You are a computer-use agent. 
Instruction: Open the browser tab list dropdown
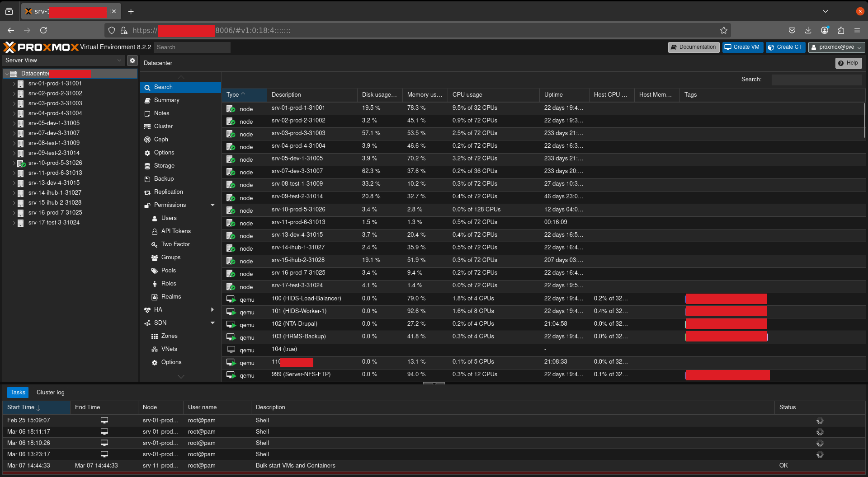click(826, 11)
